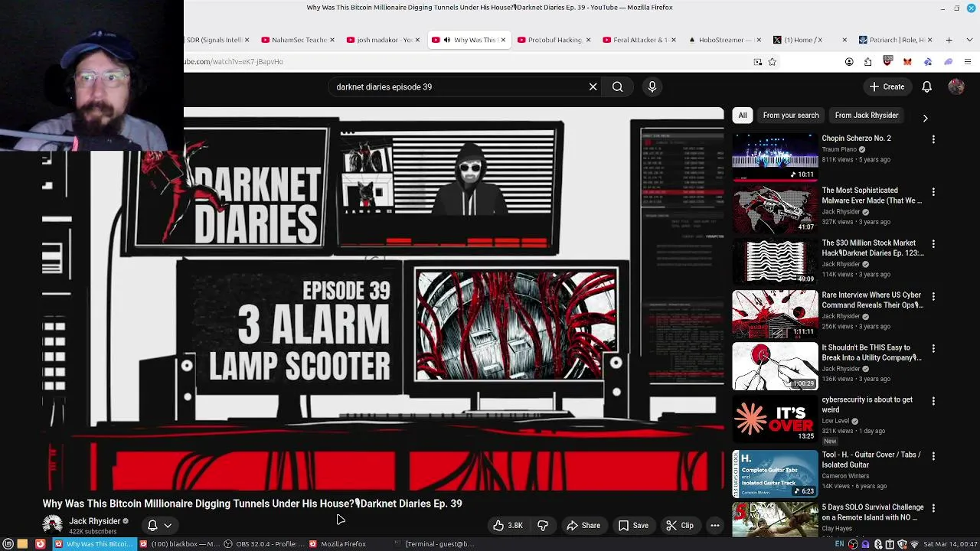Click the YouTube search magnifier button
Screen dimensions: 980x551
click(617, 86)
